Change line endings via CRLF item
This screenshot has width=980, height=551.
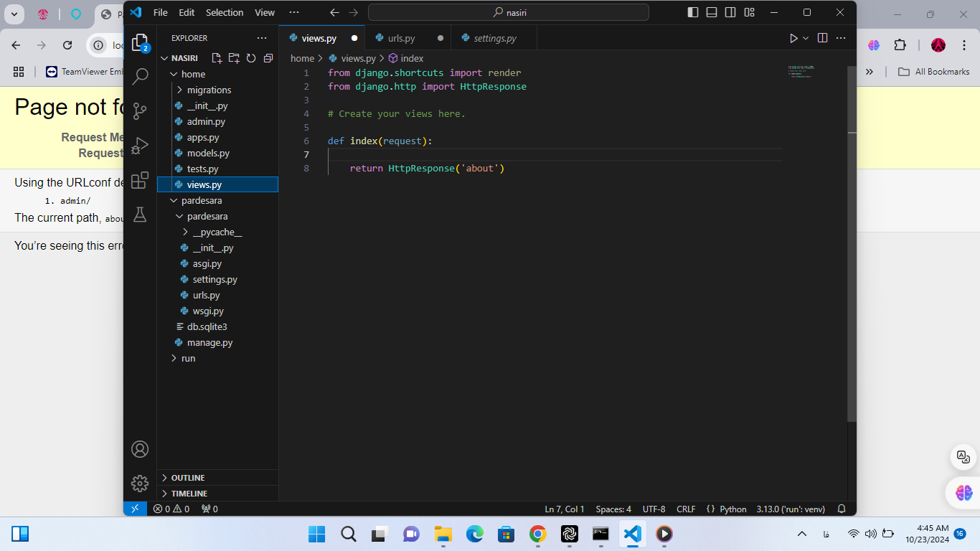686,509
